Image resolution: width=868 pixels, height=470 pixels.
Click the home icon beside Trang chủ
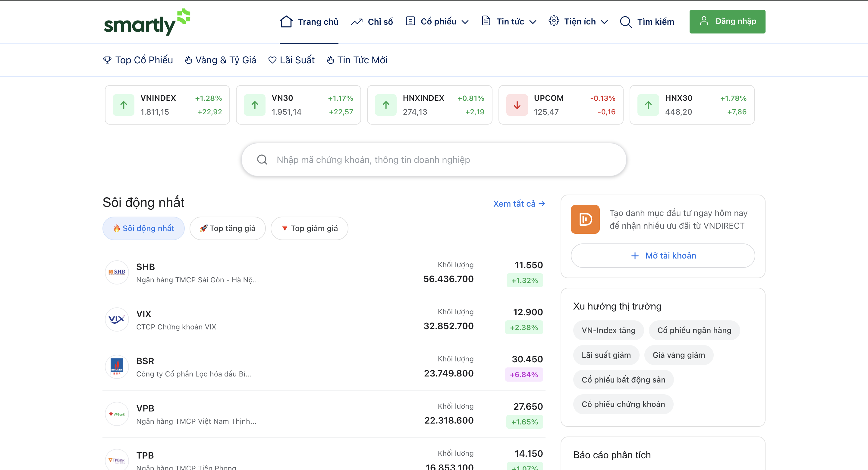(x=286, y=22)
